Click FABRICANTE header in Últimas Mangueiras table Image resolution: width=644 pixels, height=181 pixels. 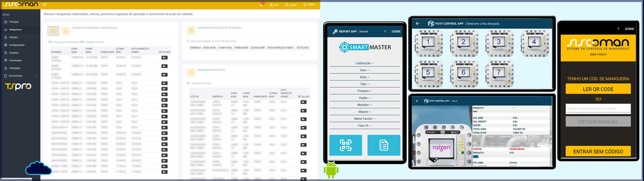(x=107, y=52)
